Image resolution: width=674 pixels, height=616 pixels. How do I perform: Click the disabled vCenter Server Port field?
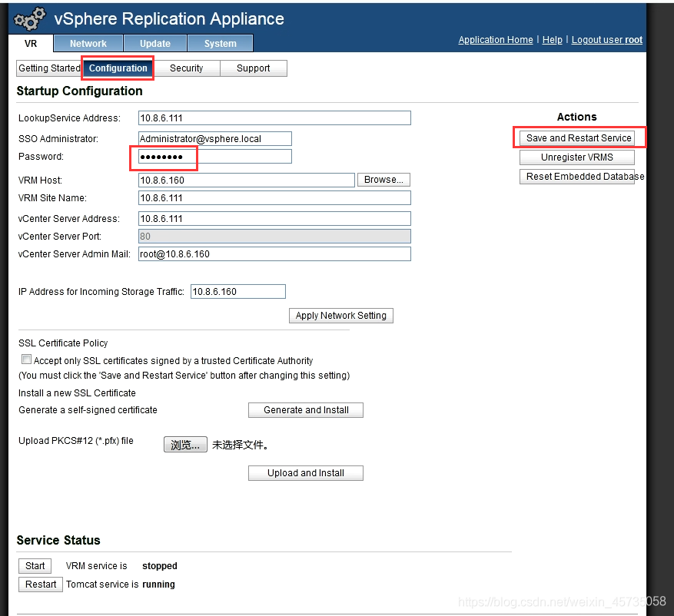[274, 237]
